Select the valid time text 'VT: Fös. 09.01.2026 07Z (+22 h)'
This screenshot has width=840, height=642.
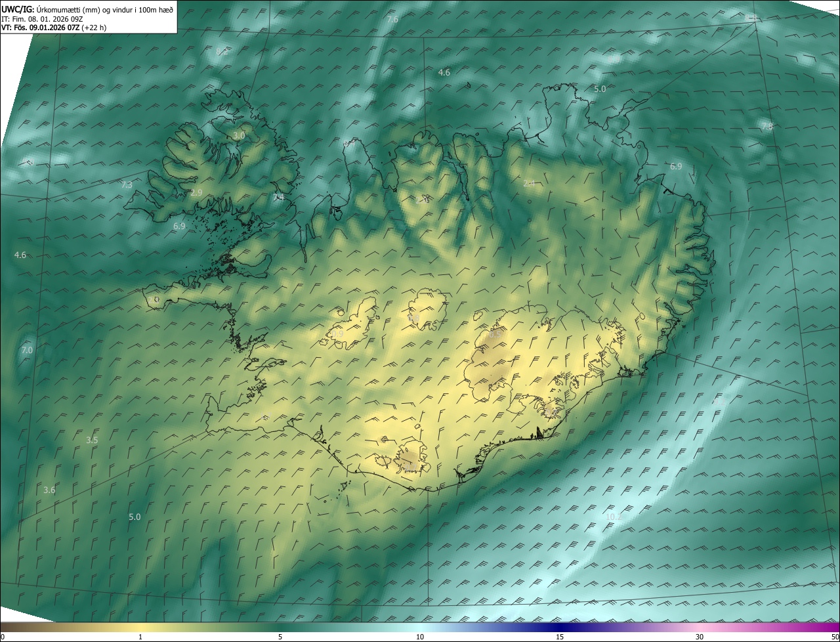coord(55,28)
